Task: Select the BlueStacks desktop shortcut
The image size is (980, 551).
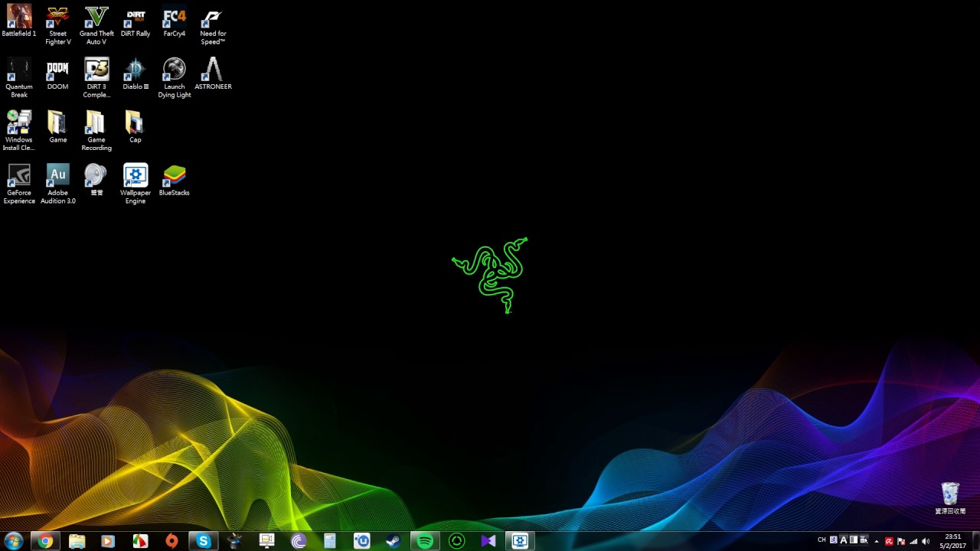Action: pos(175,180)
